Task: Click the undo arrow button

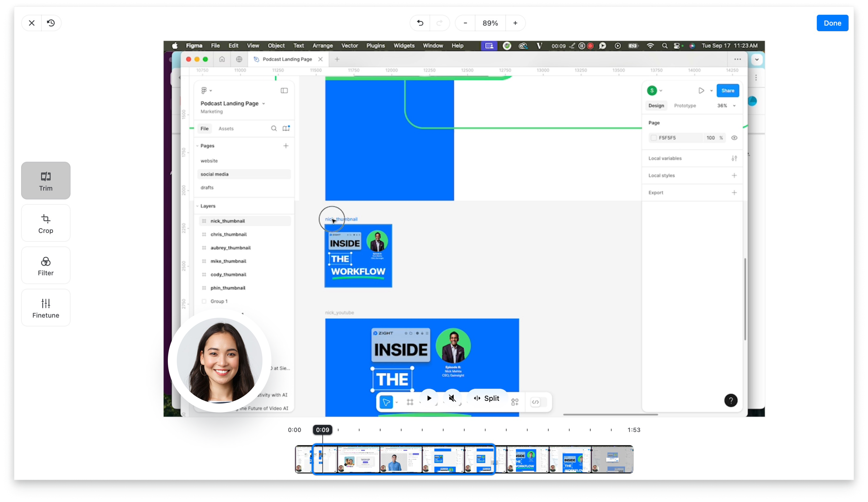Action: coord(420,23)
